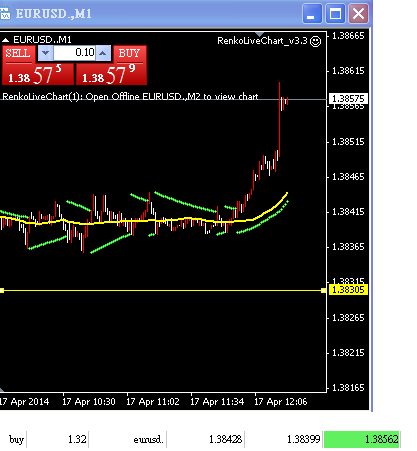Click the 1.38305 yellow price label
The height and width of the screenshot is (451, 417).
coord(348,290)
